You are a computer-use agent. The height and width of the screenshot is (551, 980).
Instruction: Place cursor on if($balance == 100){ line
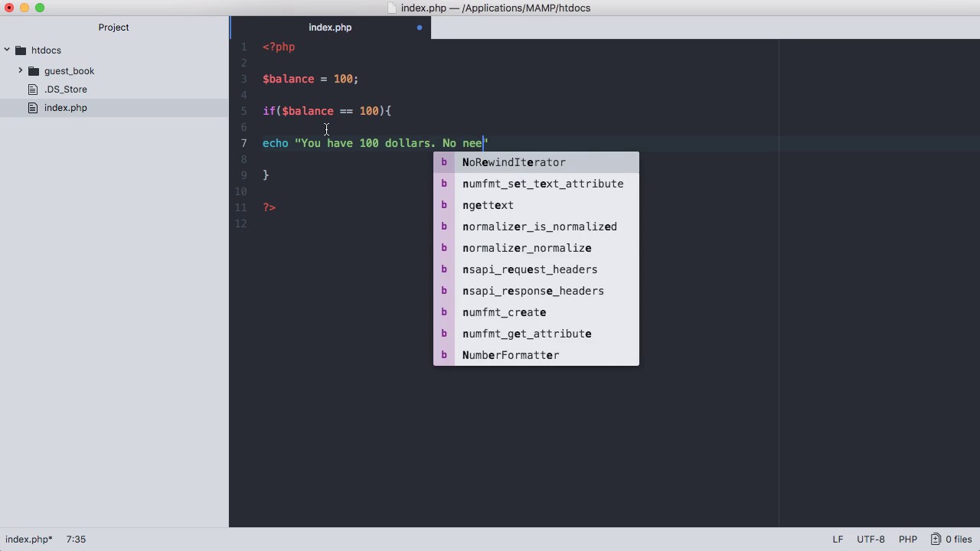tap(327, 111)
